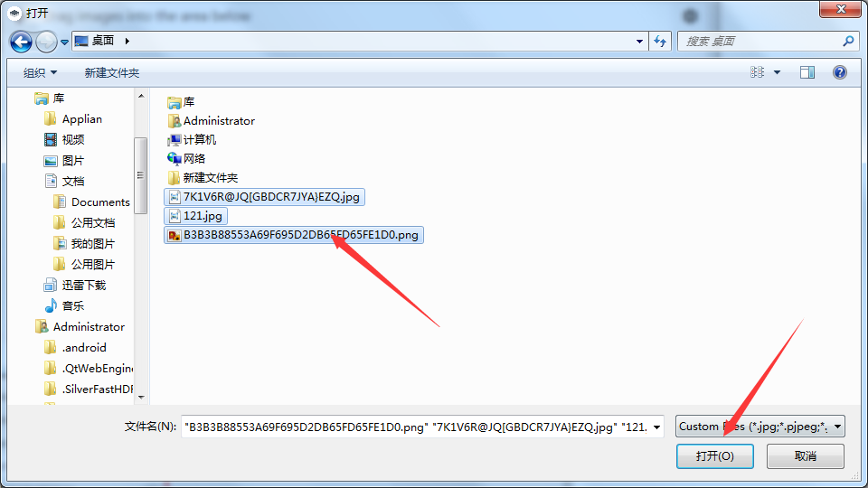Click the desktop icon in address bar

tap(81, 41)
